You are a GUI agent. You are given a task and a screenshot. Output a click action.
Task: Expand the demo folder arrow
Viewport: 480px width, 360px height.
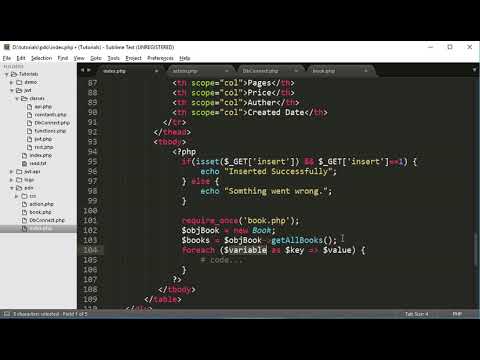point(12,82)
